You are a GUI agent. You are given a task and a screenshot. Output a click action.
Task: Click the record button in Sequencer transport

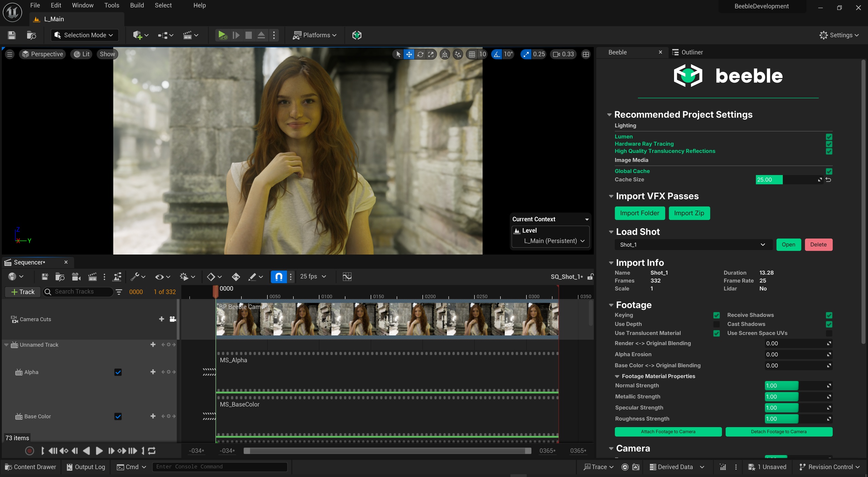click(x=29, y=451)
